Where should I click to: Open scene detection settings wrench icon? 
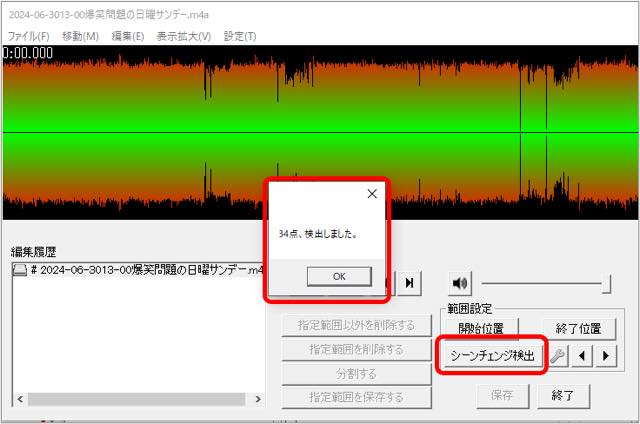click(x=558, y=355)
